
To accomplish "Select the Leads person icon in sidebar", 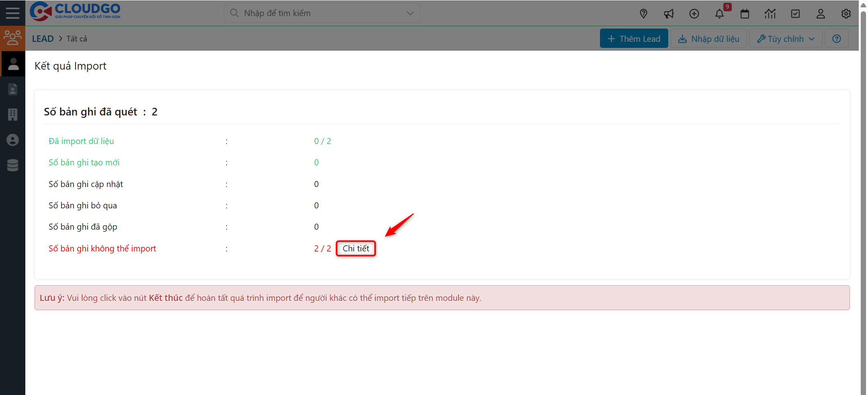I will (x=12, y=64).
